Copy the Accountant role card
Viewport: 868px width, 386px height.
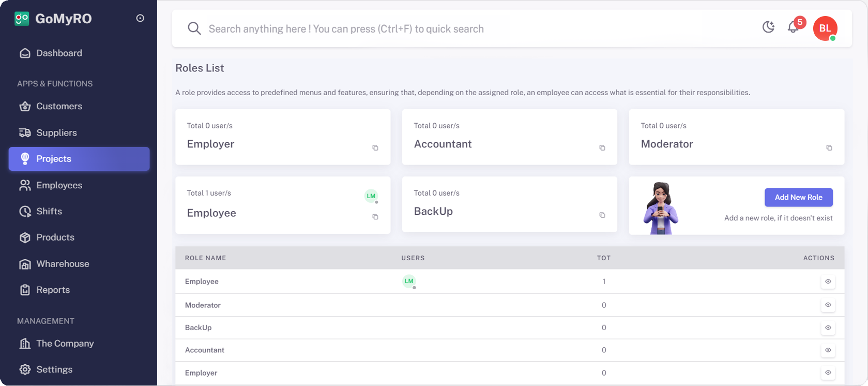tap(602, 148)
